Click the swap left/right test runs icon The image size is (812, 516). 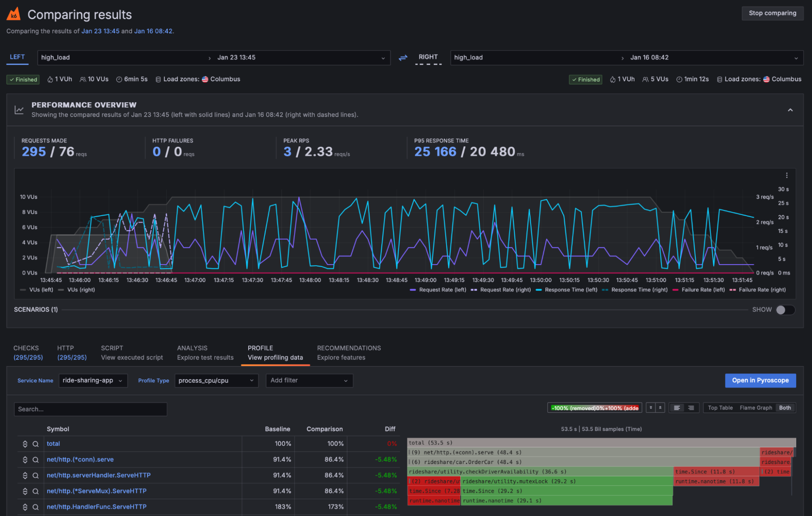click(x=403, y=58)
